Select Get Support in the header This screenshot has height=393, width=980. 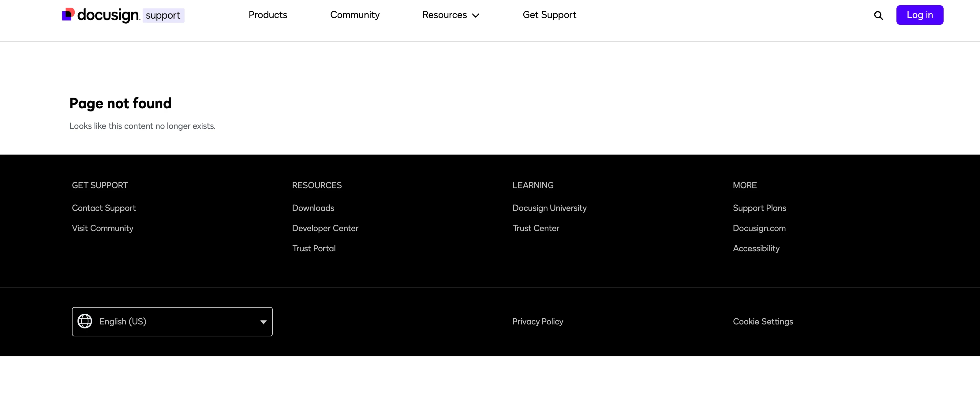[549, 15]
